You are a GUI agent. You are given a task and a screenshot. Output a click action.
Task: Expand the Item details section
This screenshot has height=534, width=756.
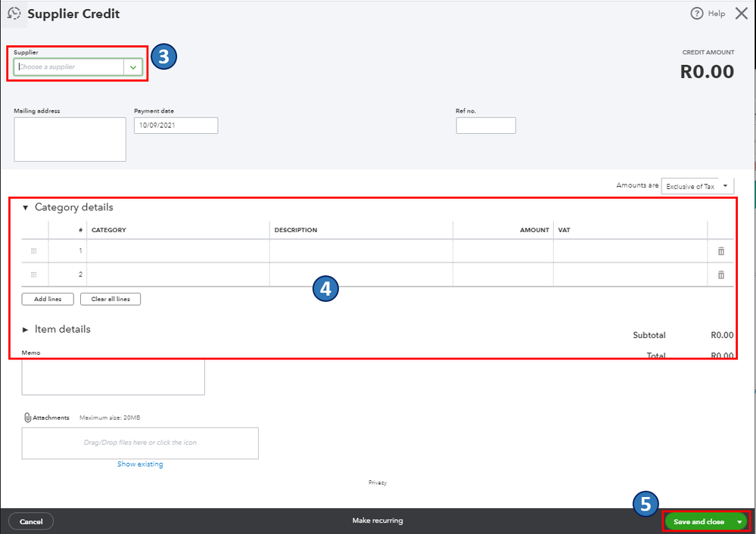[26, 330]
